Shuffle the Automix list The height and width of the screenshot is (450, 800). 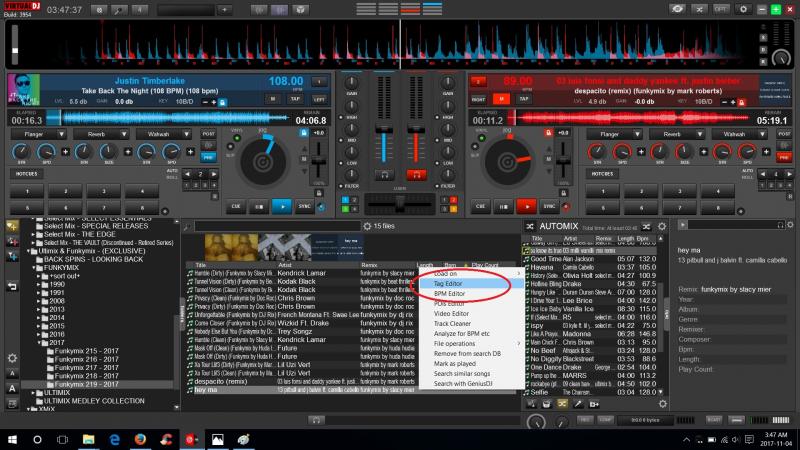[x=646, y=227]
